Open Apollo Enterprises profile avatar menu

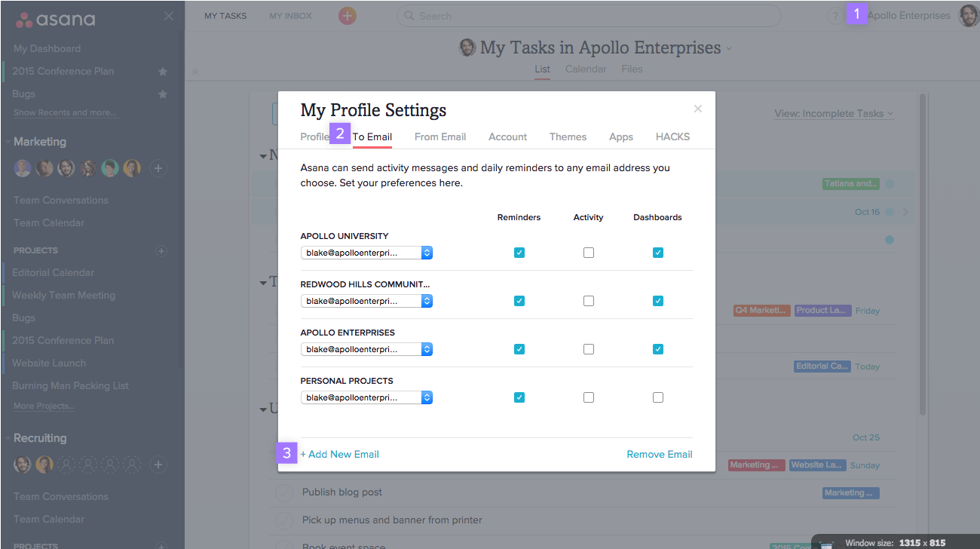pos(968,15)
